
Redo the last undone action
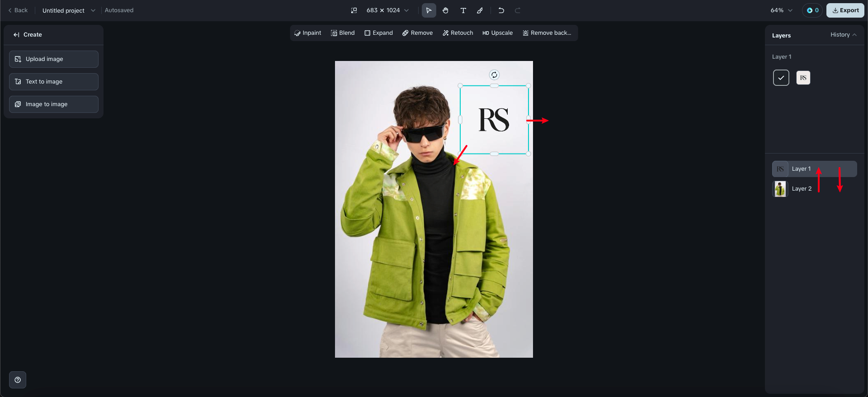(x=518, y=10)
